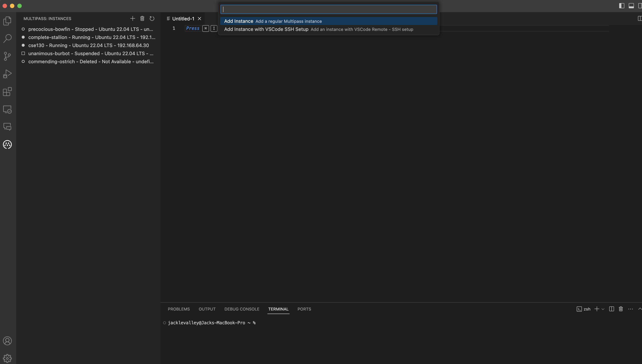This screenshot has height=364, width=642.
Task: Toggle the bottom panel visibility
Action: tap(631, 6)
